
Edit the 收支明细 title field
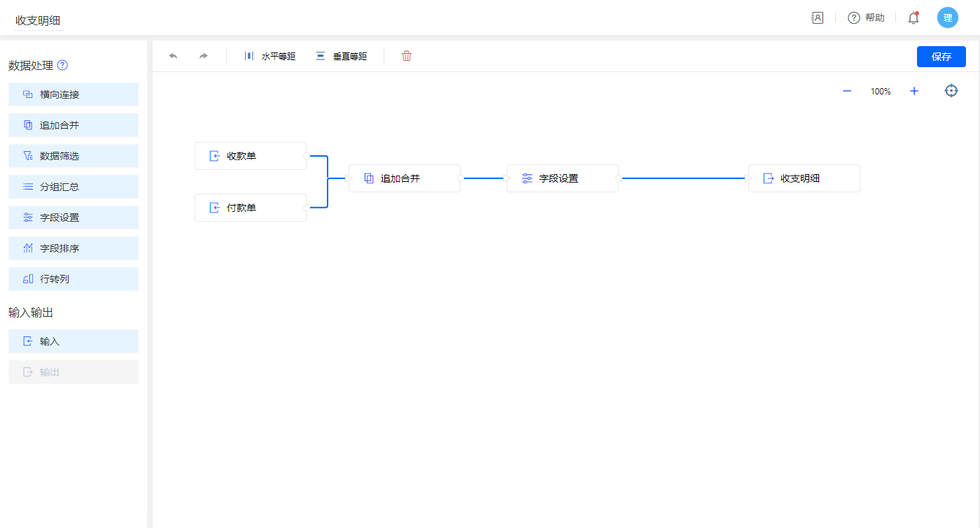click(38, 21)
